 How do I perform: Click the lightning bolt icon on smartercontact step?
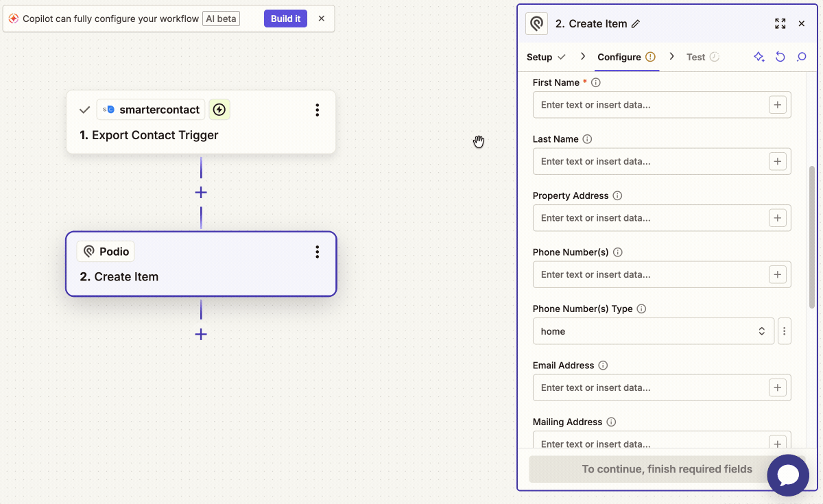[219, 109]
